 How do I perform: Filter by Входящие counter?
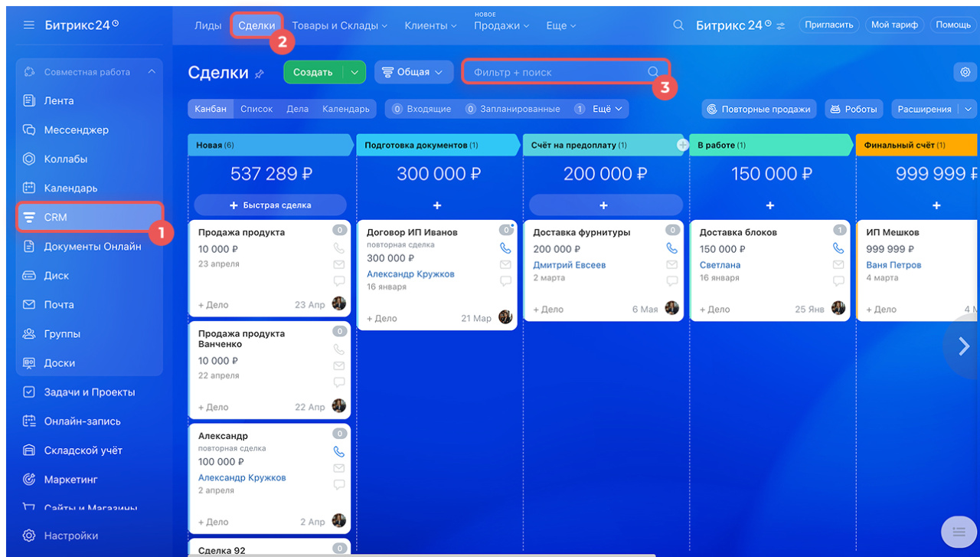[421, 109]
